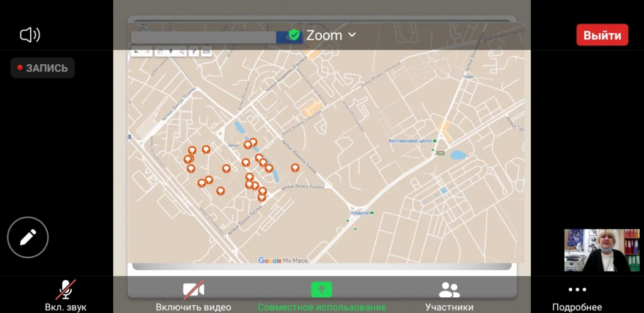The width and height of the screenshot is (644, 313).
Task: Click the Іподром metro station label
Action: point(359,213)
